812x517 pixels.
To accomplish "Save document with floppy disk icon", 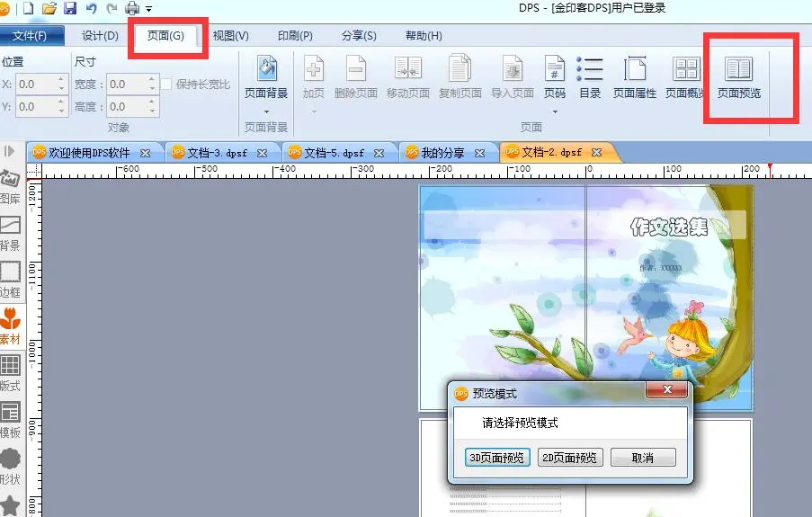I will point(70,8).
